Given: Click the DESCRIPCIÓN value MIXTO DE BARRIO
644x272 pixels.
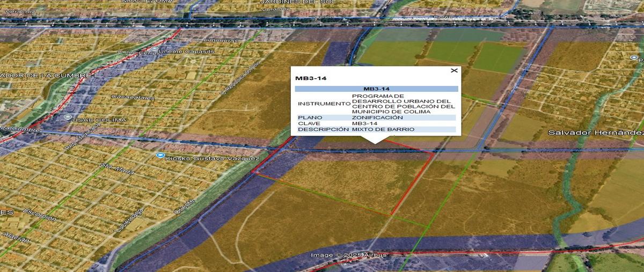Looking at the screenshot, I should [383, 129].
